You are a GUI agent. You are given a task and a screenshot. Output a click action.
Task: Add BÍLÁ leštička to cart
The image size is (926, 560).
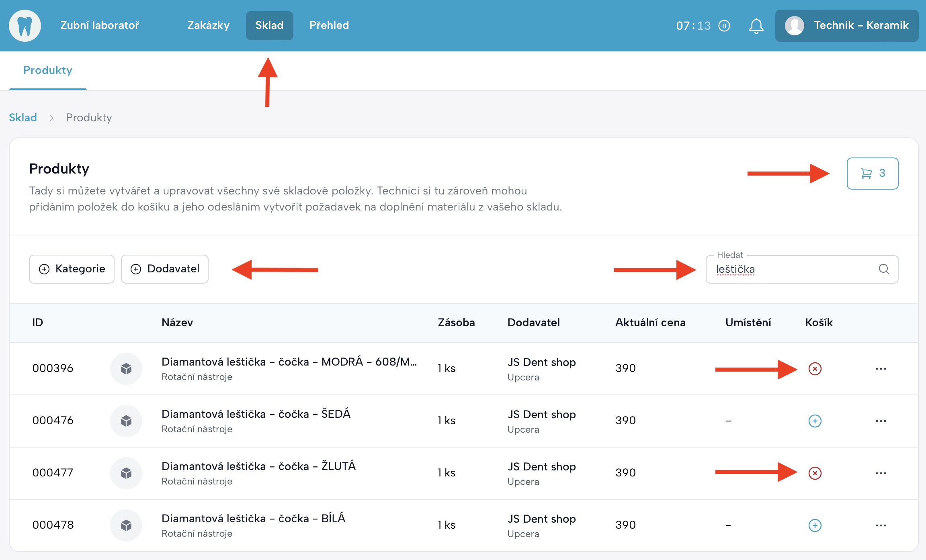coord(815,525)
